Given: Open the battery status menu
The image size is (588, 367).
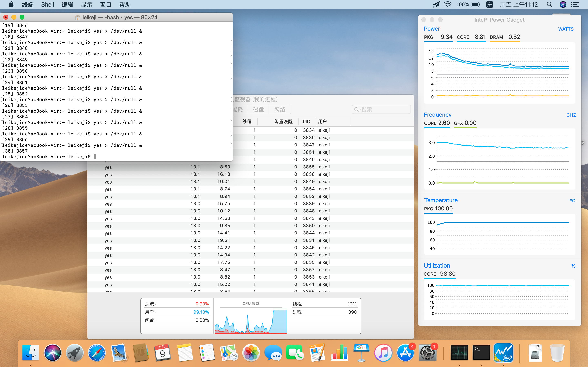Looking at the screenshot, I should [x=475, y=5].
